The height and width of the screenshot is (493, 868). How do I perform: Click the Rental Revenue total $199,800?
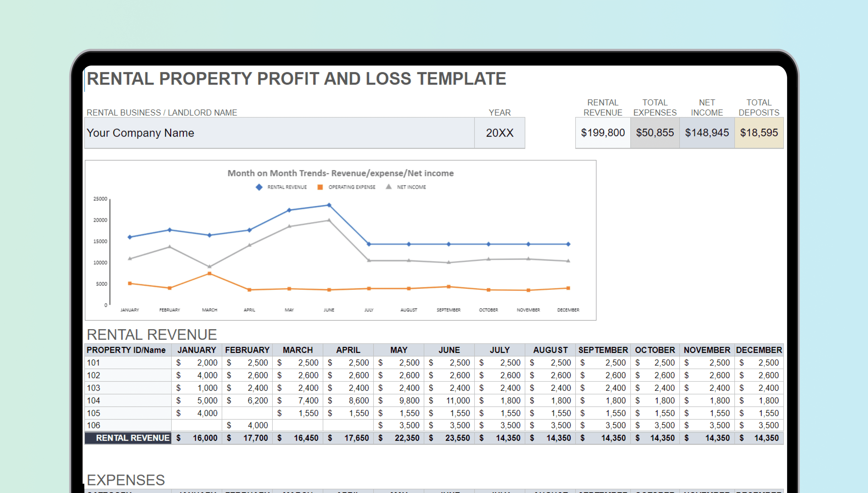[603, 133]
